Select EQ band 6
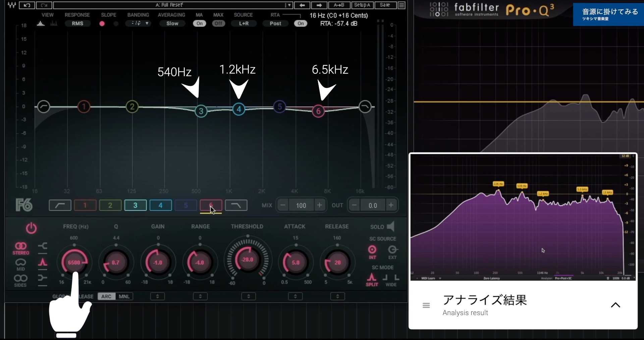Viewport: 644px width, 340px height. tap(211, 205)
